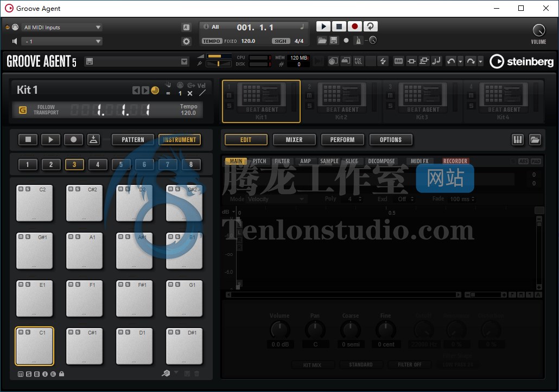This screenshot has width=559, height=392.
Task: Solo the Kit 3 slot
Action: [x=390, y=106]
